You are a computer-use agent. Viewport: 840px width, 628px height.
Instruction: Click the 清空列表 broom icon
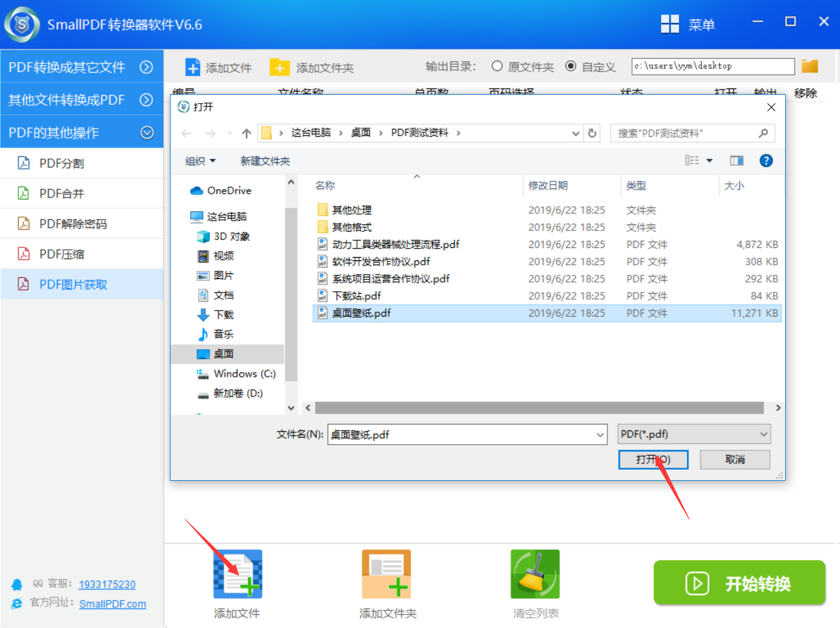535,574
